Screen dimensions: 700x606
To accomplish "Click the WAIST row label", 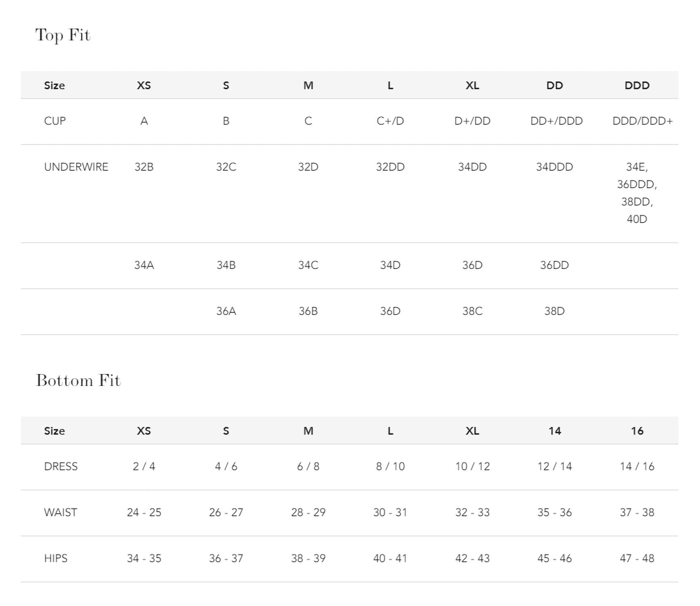I will click(60, 513).
